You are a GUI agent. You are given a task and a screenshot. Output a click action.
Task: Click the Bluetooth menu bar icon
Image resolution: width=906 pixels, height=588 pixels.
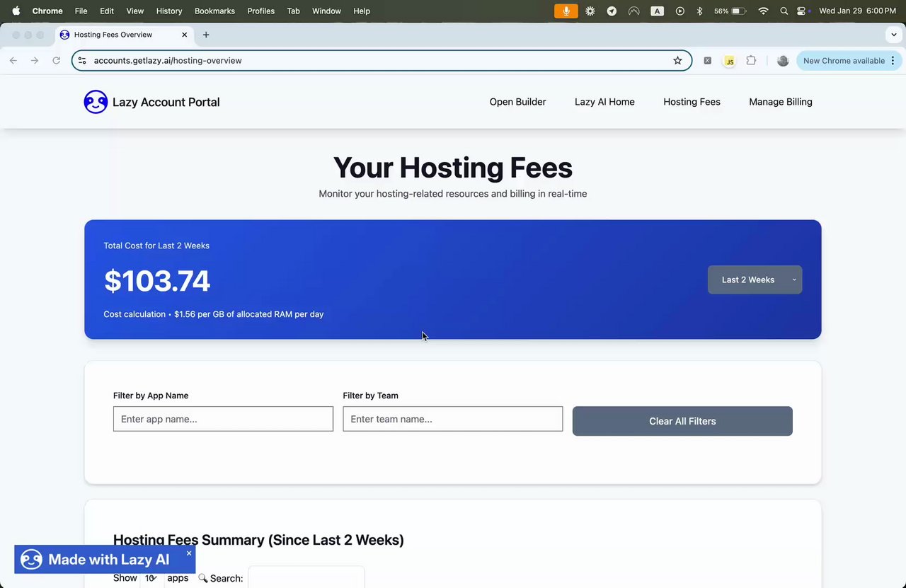pos(699,11)
